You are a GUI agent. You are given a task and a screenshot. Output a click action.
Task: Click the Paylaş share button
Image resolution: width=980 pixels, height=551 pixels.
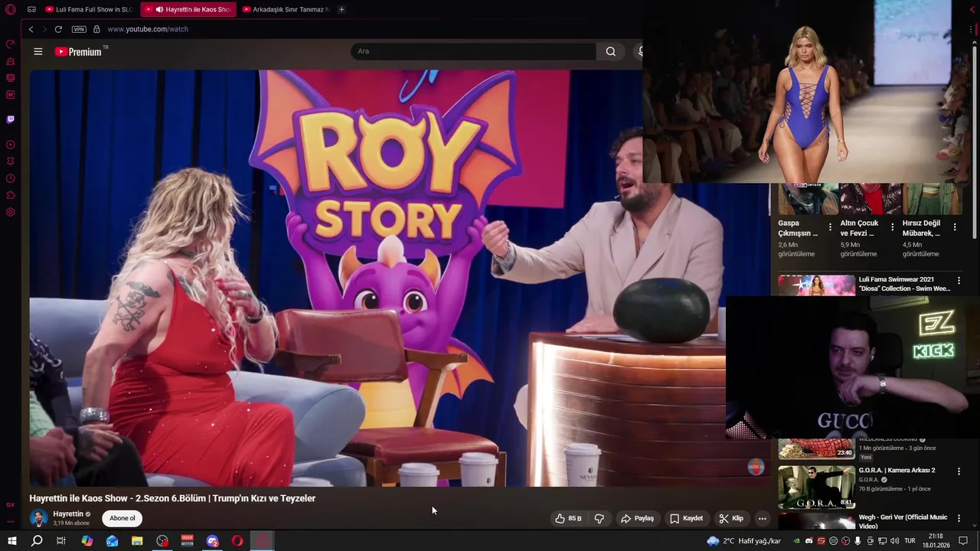pyautogui.click(x=637, y=518)
